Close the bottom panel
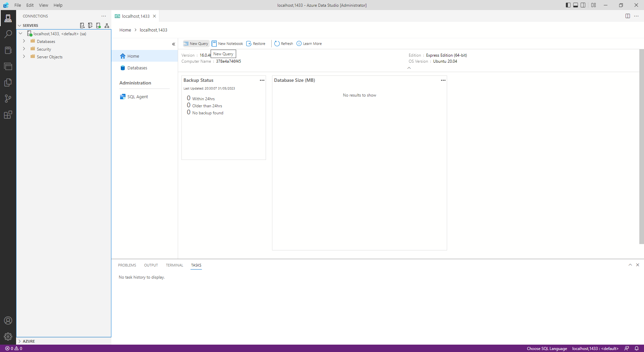Image resolution: width=644 pixels, height=352 pixels. point(638,265)
